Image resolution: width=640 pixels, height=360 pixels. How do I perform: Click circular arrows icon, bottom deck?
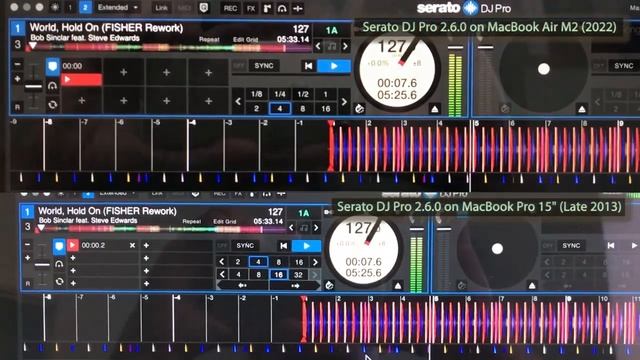point(59,282)
